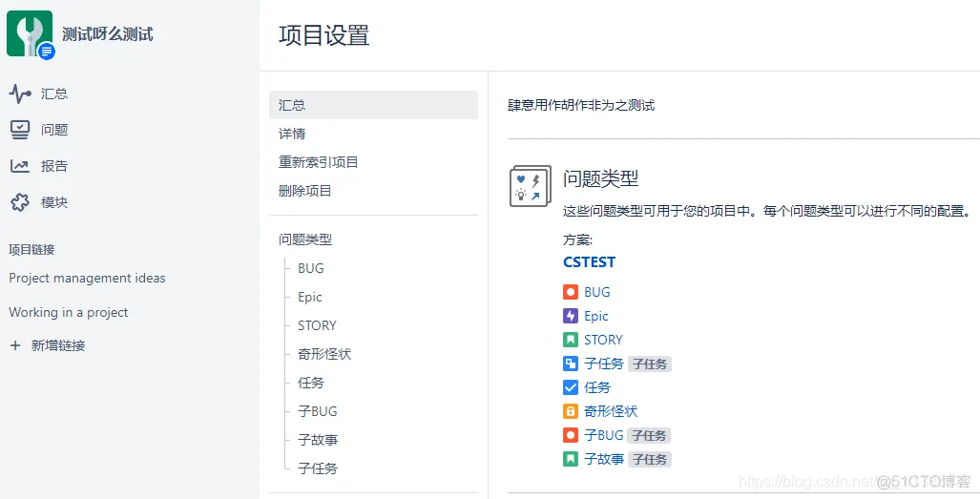Open 问题 in the left sidebar
The width and height of the screenshot is (980, 499).
(x=54, y=130)
